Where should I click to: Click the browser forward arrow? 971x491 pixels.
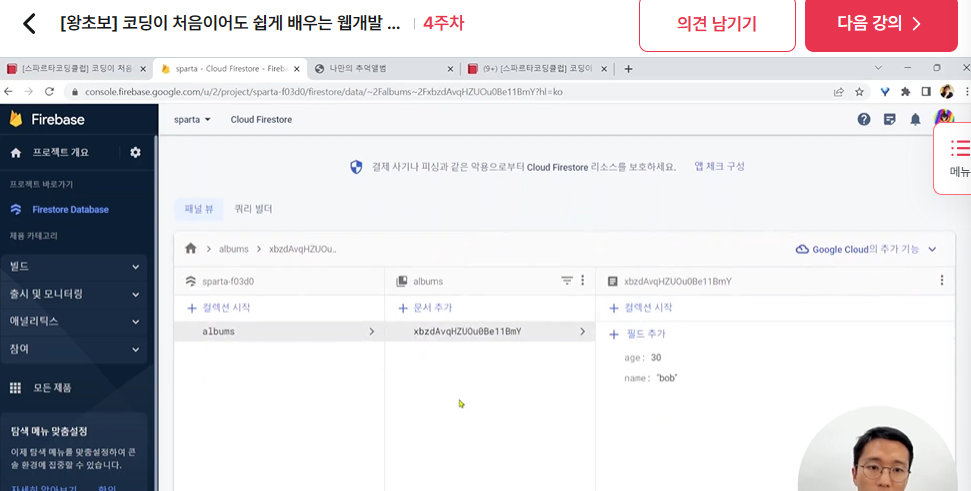tap(28, 92)
